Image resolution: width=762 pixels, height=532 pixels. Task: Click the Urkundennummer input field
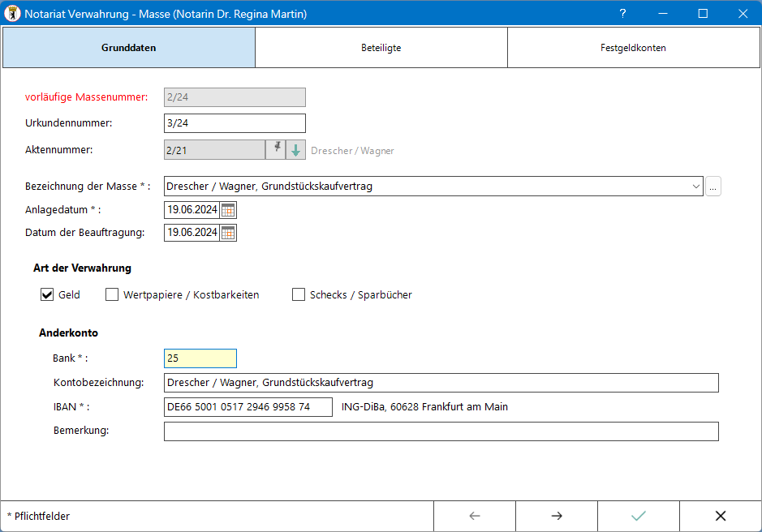coord(235,123)
